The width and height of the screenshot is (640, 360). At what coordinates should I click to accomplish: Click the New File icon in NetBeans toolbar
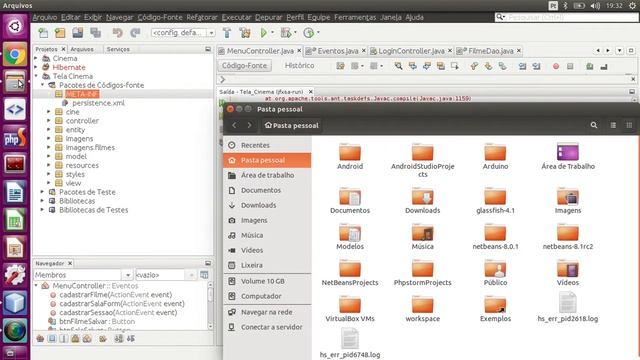point(43,33)
